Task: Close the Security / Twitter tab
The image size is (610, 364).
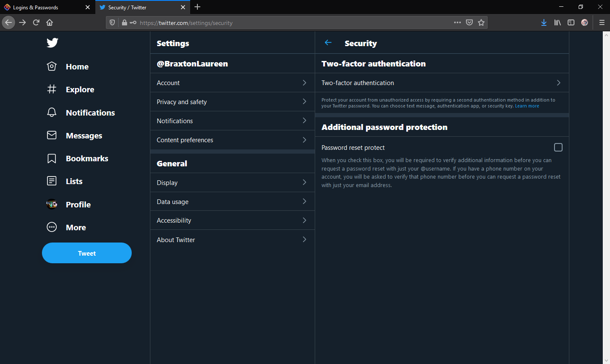Action: (x=183, y=7)
